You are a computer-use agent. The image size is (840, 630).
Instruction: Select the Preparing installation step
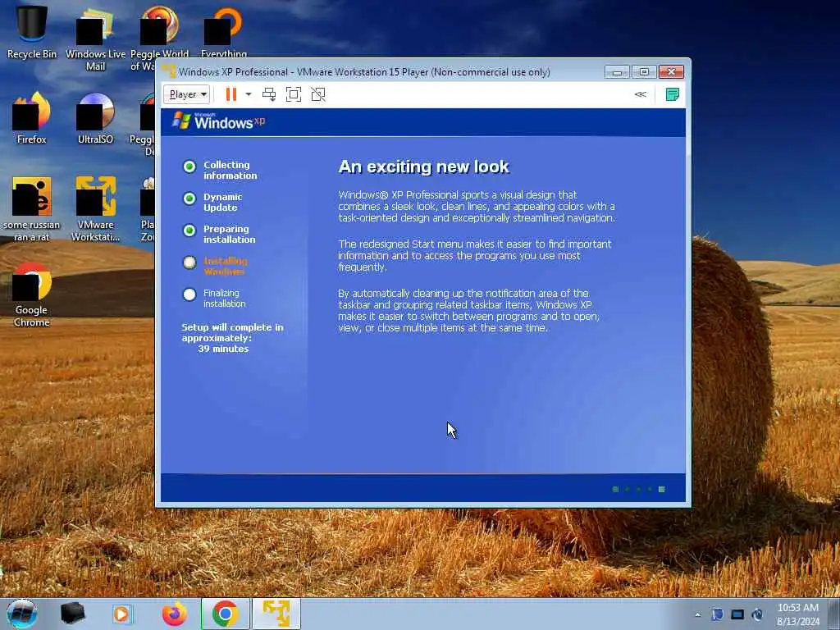[219, 234]
